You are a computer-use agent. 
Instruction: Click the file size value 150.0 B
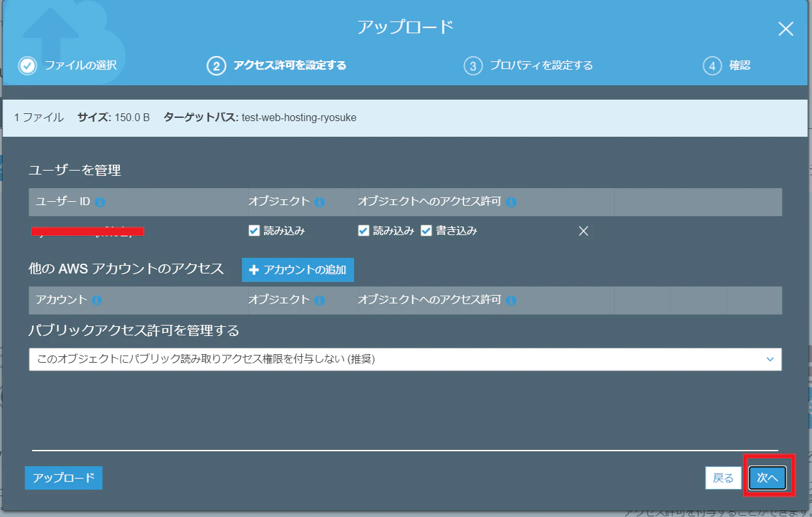pos(132,118)
